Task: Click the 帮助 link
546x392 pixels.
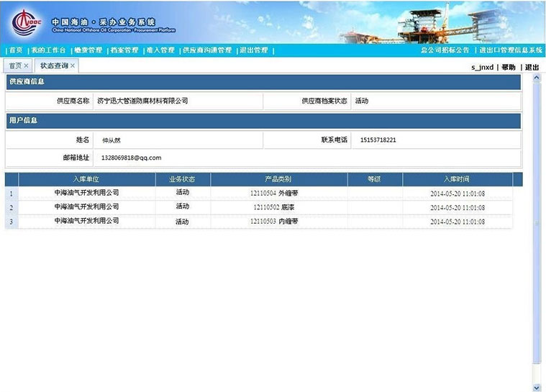Action: 509,67
